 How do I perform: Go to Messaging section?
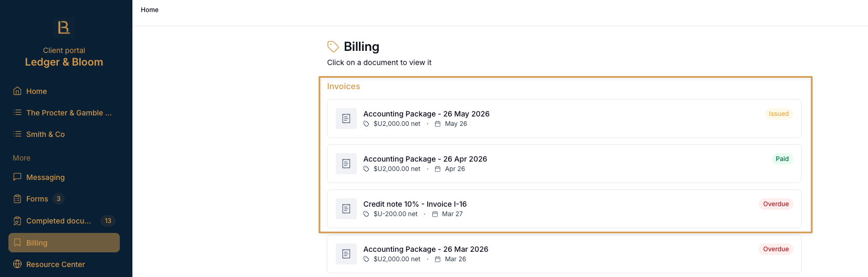coord(64,177)
